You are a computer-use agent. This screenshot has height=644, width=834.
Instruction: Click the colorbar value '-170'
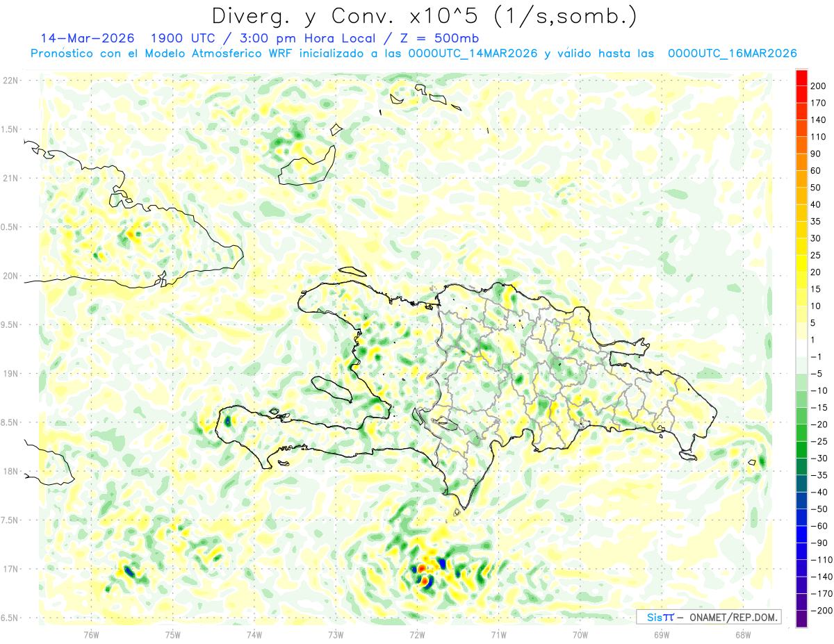[821, 593]
